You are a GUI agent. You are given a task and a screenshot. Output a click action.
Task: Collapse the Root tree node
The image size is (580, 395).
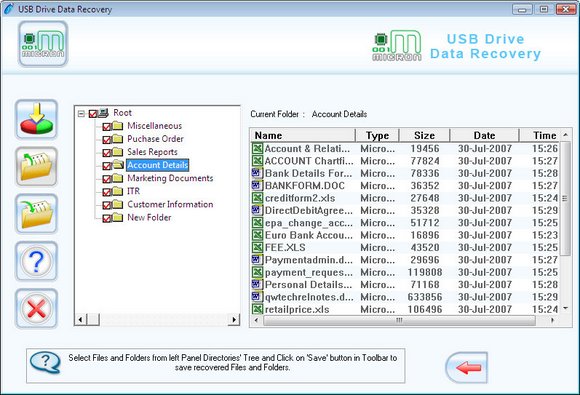pos(81,114)
